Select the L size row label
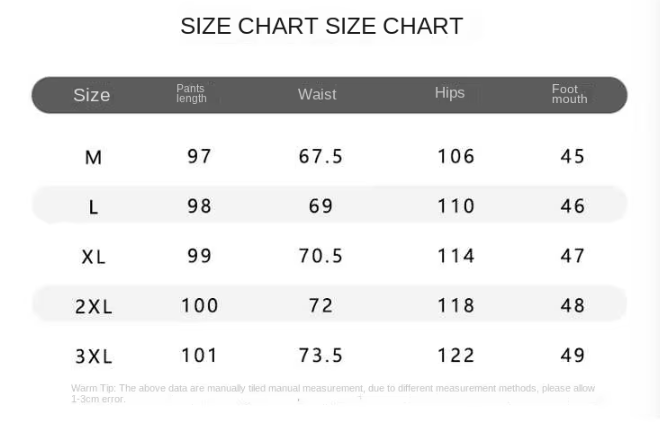The width and height of the screenshot is (660, 422). click(x=93, y=207)
